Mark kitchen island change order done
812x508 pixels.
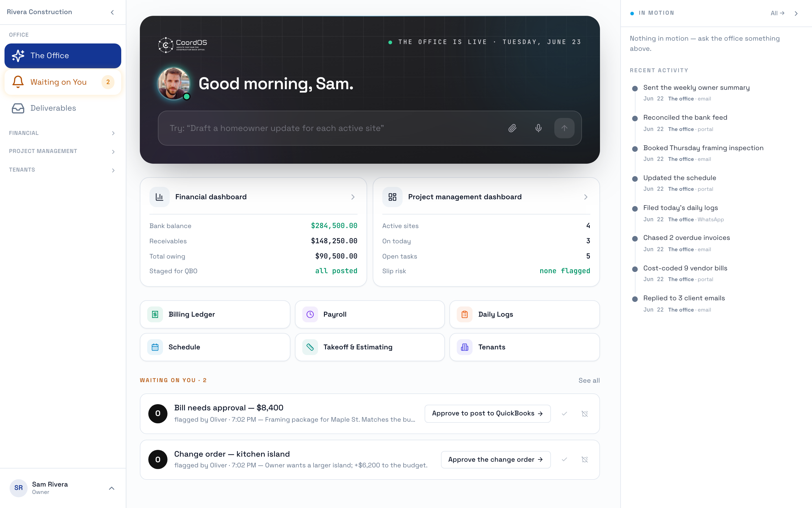pos(564,460)
